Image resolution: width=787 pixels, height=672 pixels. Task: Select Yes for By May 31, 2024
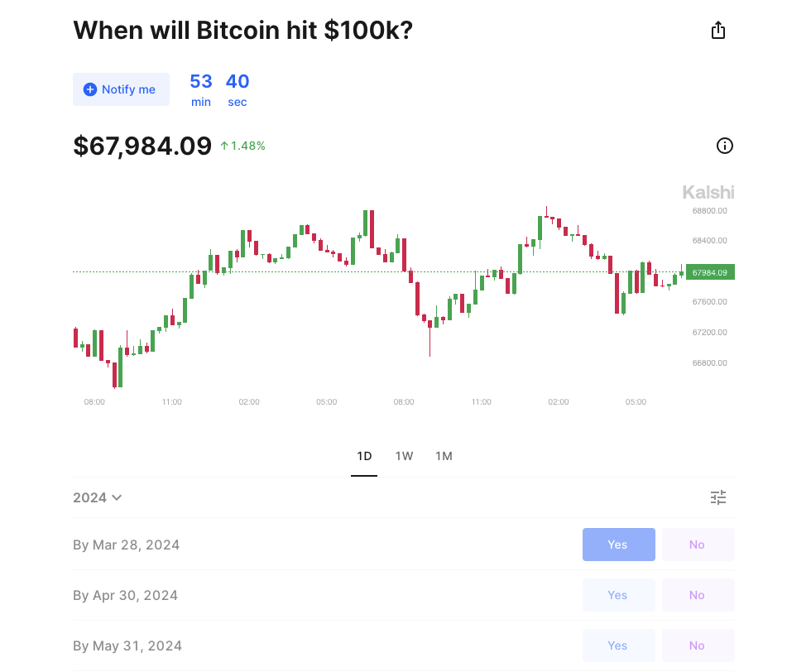tap(618, 646)
